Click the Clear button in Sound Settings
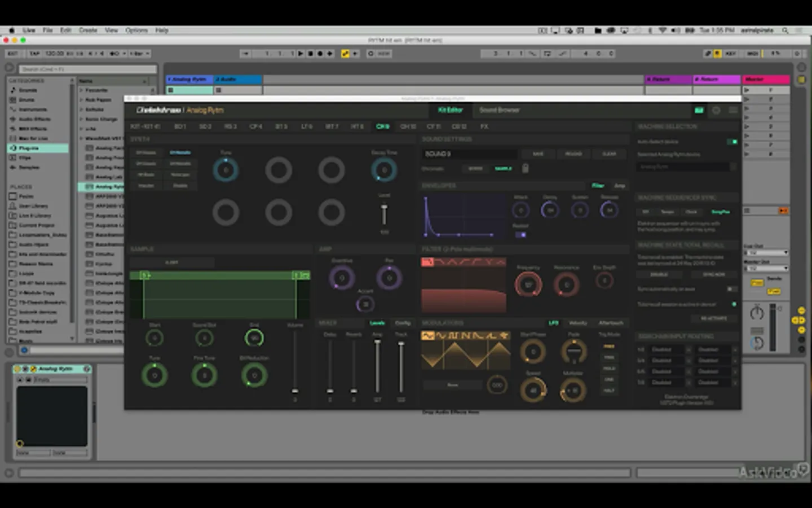Viewport: 812px width, 508px height. point(609,154)
